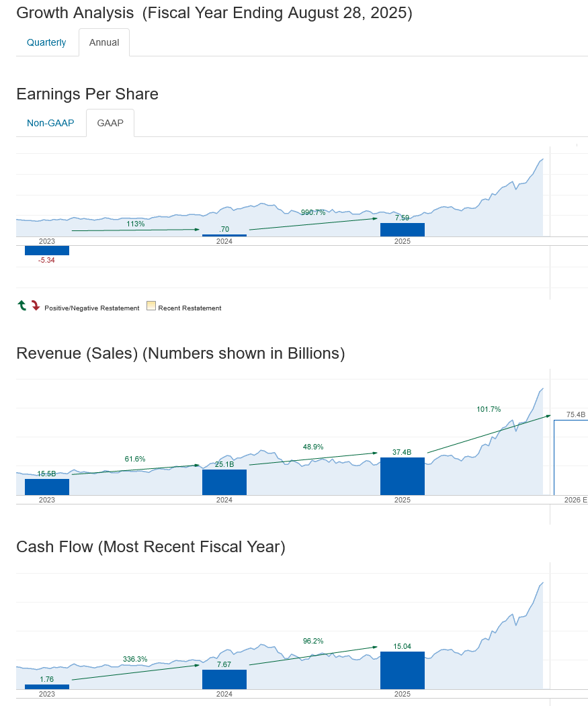Click the 2026 E estimated revenue bar
This screenshot has width=588, height=706.
click(x=571, y=457)
